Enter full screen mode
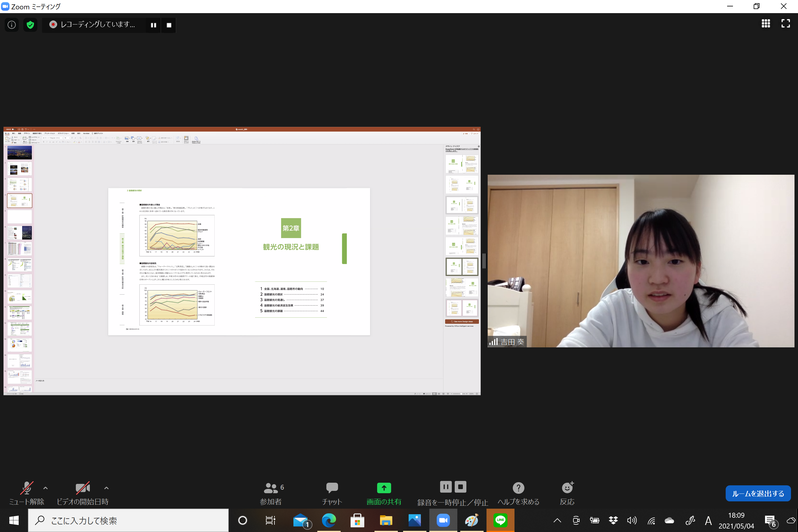 pos(785,23)
